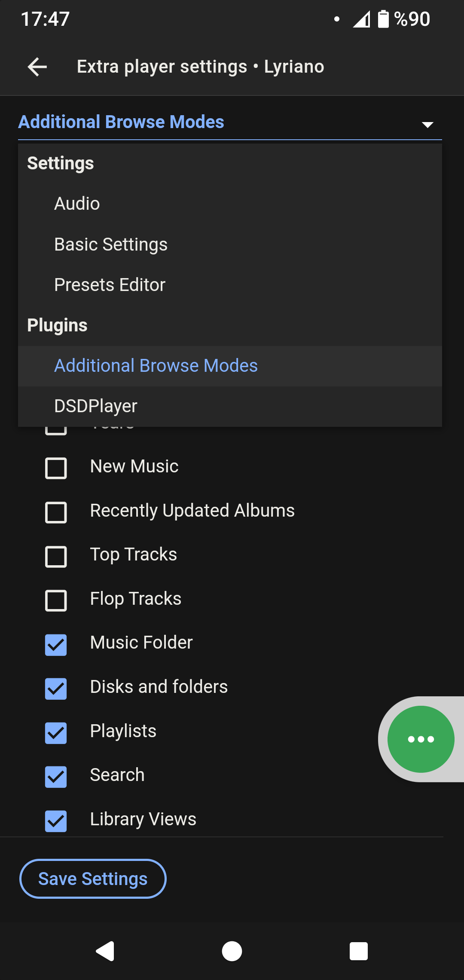Uncheck the Music Folder checkbox

(56, 645)
